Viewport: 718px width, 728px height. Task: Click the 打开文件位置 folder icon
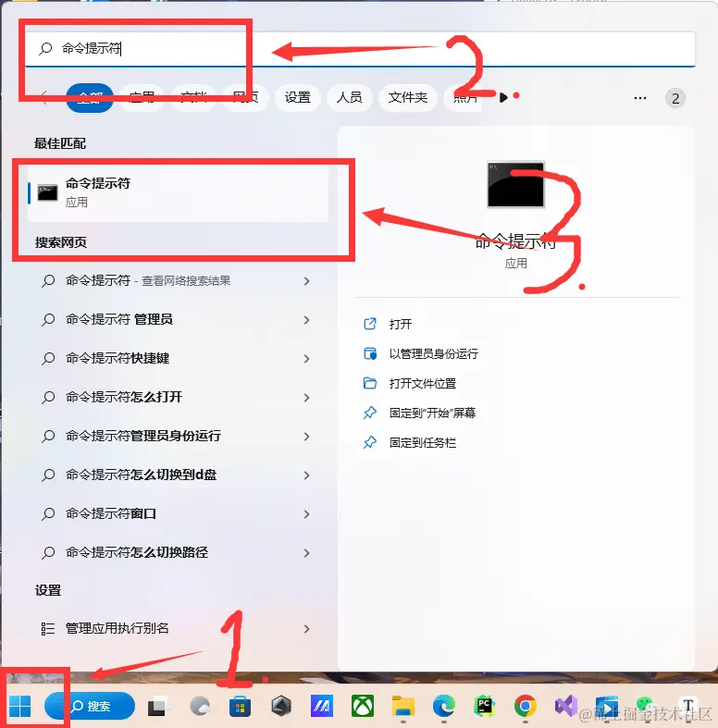(x=370, y=383)
